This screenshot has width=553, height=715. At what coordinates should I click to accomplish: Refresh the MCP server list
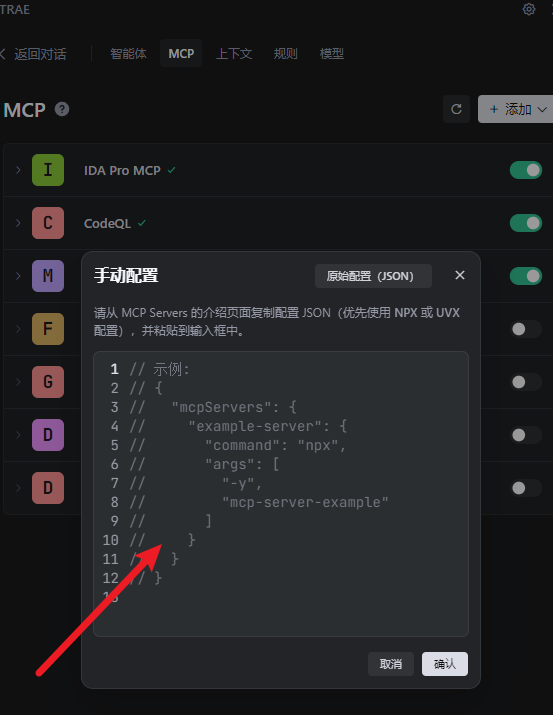456,109
